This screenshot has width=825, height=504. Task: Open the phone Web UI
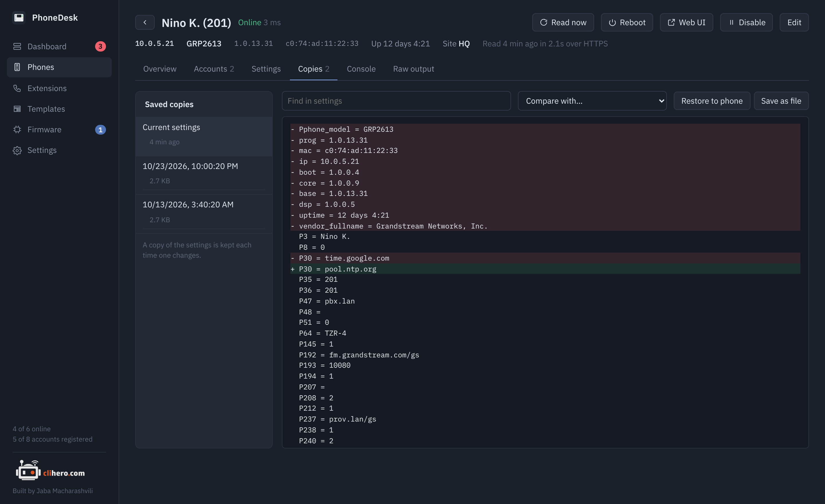tap(686, 22)
